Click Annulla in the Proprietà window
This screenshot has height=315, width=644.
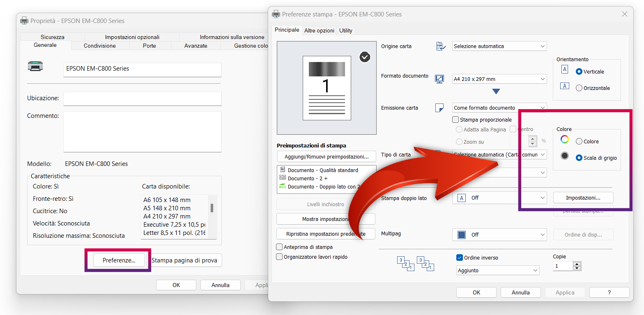coord(221,285)
